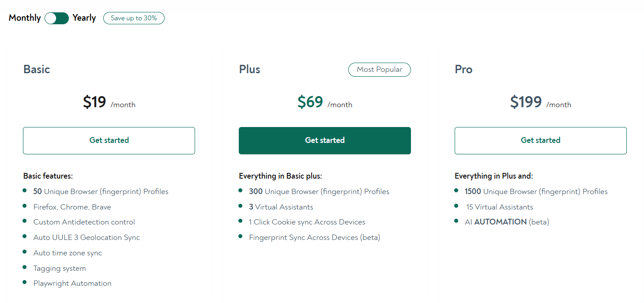Get started with the Plus plan

[x=325, y=141]
